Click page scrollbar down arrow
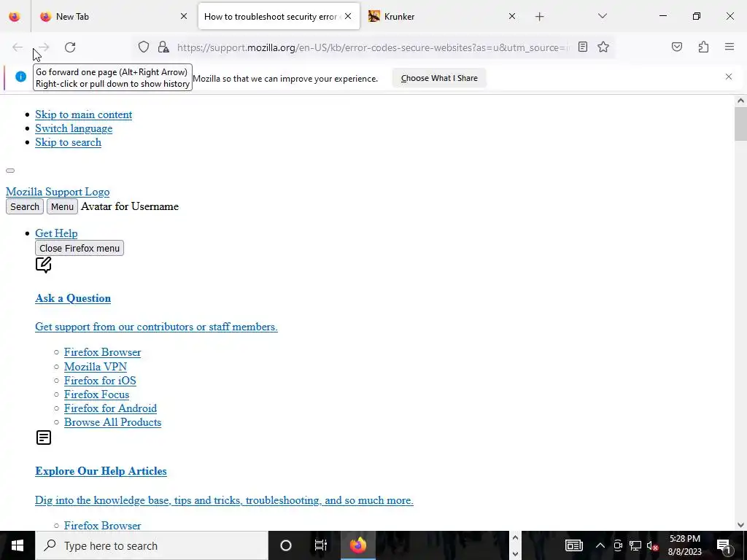 [740, 525]
